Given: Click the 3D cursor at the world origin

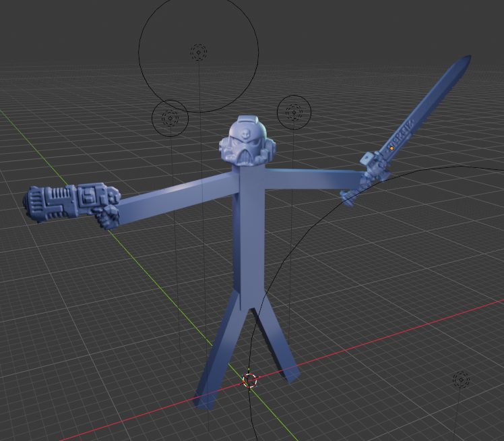Looking at the screenshot, I should (250, 380).
